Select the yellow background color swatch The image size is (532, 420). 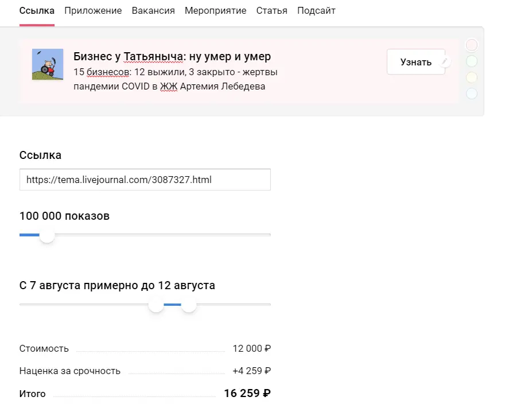[471, 77]
